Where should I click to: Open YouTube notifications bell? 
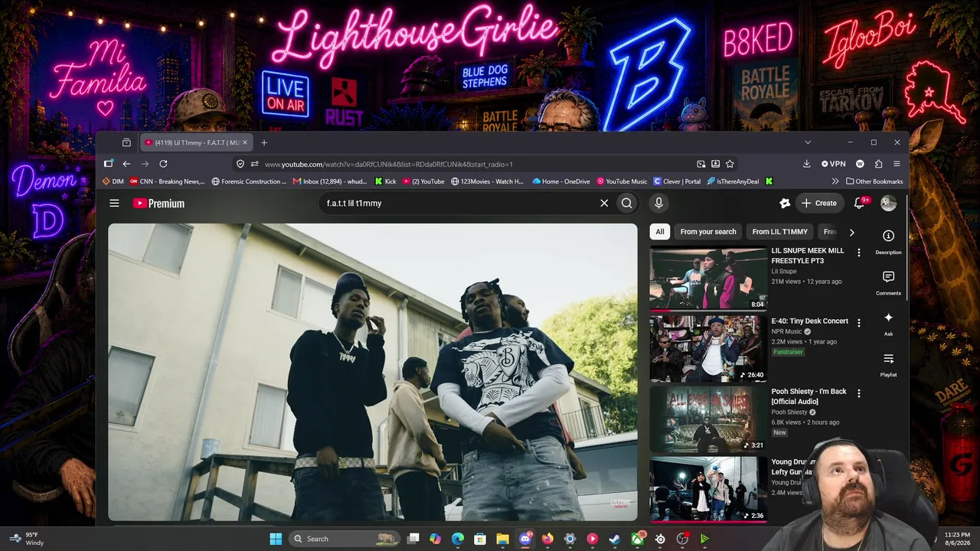(859, 203)
